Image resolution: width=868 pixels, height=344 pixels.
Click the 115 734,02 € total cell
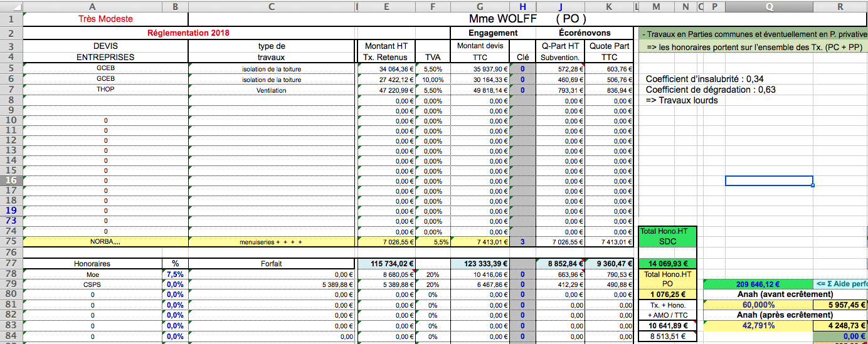click(x=386, y=264)
